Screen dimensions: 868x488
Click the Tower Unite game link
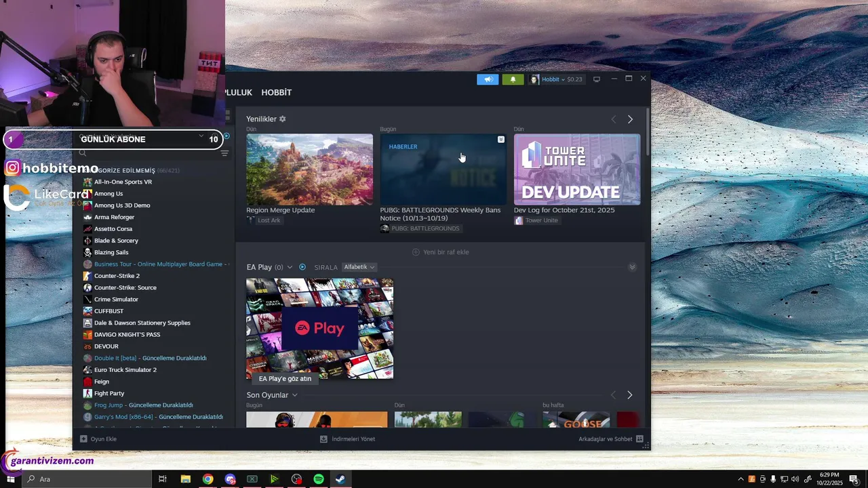[541, 220]
